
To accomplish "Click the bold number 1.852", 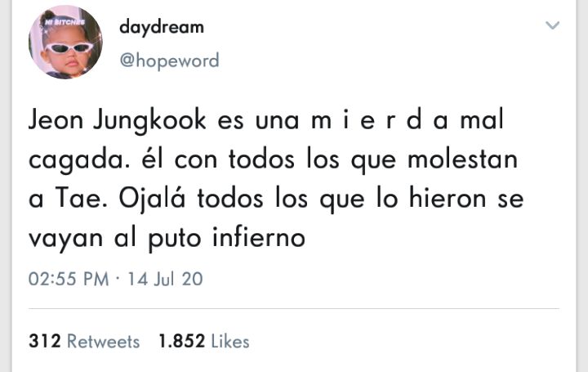I will click(x=182, y=341).
